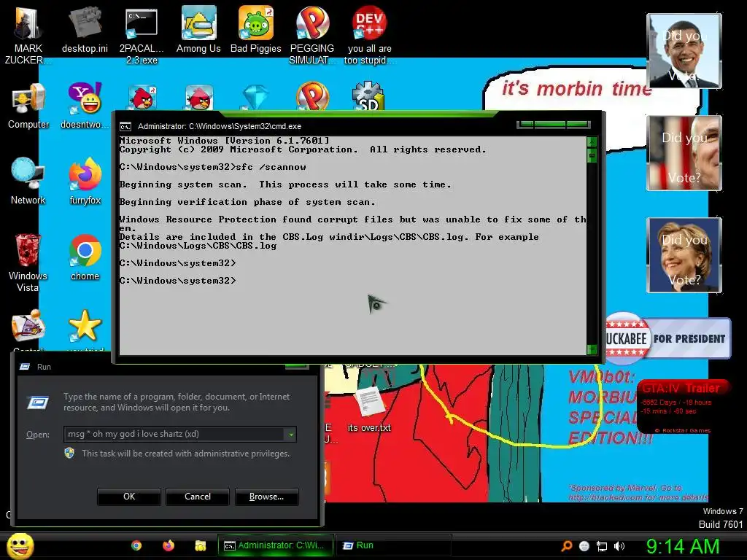This screenshot has height=560, width=747.
Task: Open the Windows Vista recycle bin icon
Action: pyautogui.click(x=28, y=262)
